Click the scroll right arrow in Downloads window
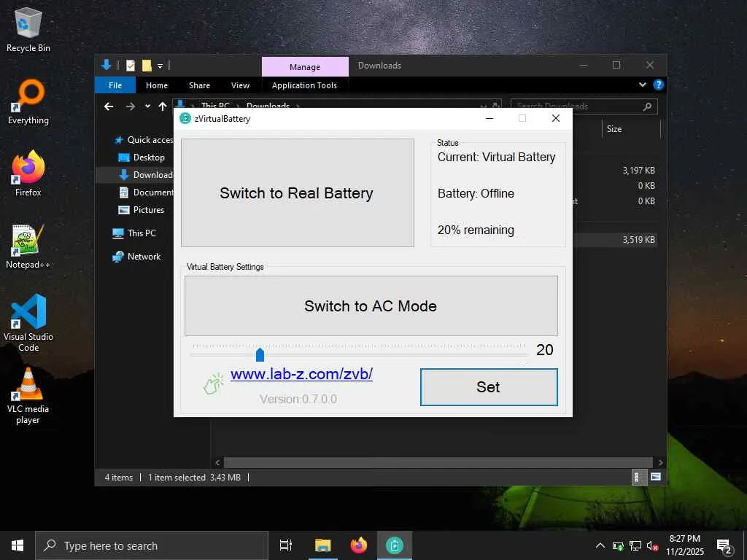 pos(660,462)
